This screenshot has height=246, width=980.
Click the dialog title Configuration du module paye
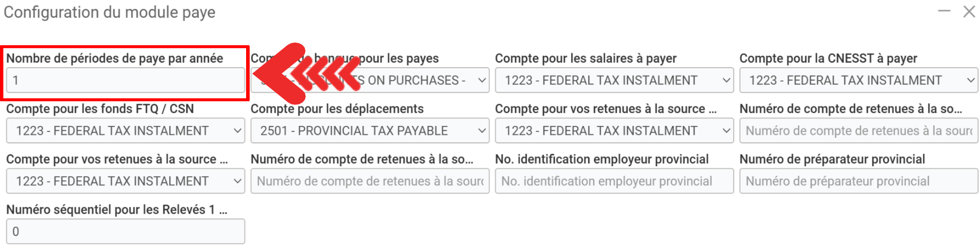pos(109,12)
